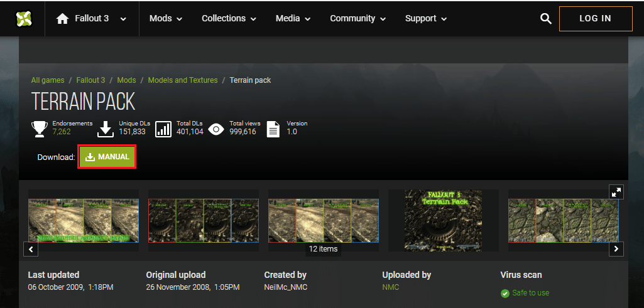Viewport: 644px width, 308px height.
Task: Go to previous gallery image arrow
Action: [31, 249]
